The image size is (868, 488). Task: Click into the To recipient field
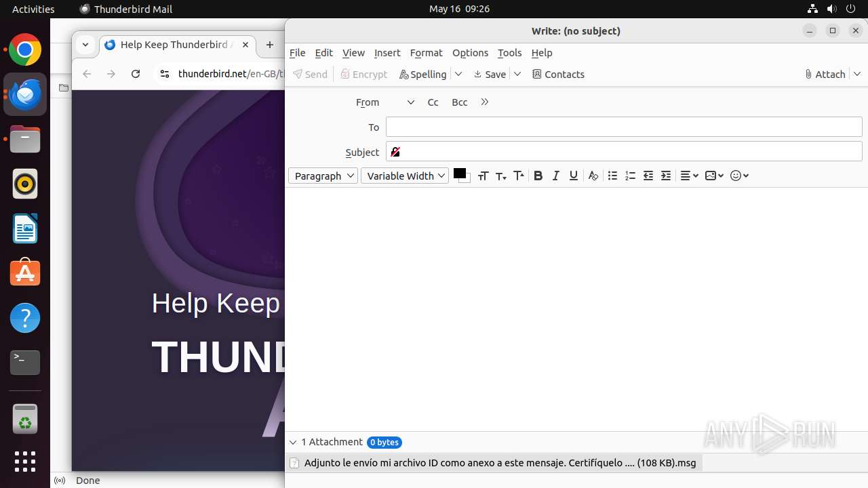pos(624,127)
